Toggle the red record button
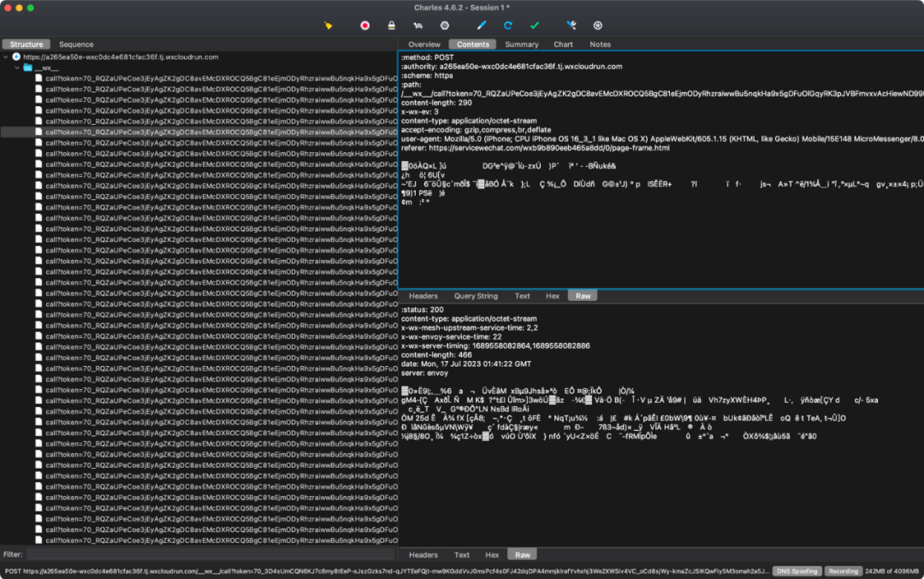This screenshot has height=579, width=924. coord(364,26)
